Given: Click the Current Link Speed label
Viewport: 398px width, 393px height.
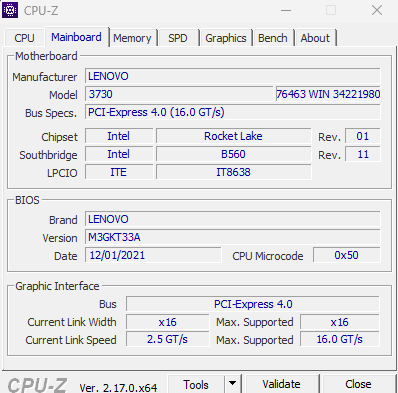Looking at the screenshot, I should (71, 340).
